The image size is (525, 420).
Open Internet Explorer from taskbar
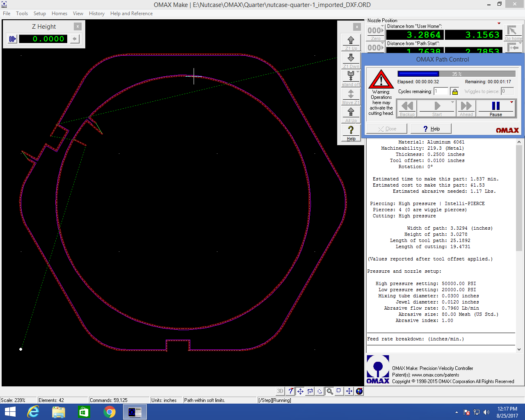click(x=33, y=412)
